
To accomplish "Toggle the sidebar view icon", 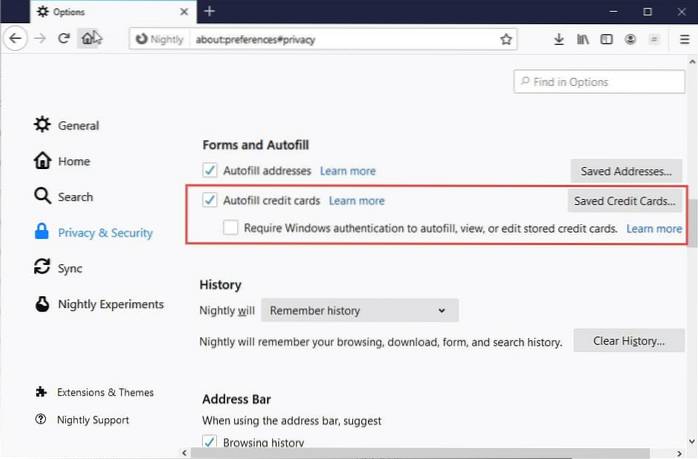I will pos(606,39).
